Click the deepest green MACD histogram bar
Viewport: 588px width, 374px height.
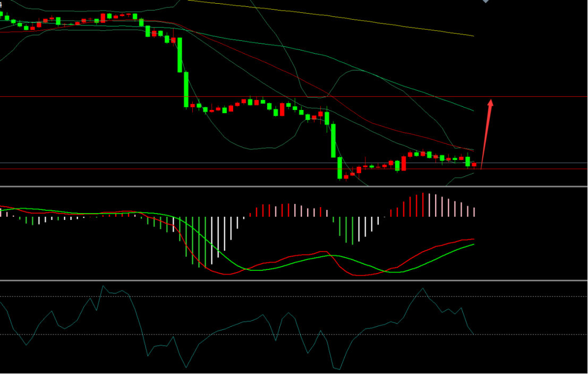tap(205, 242)
